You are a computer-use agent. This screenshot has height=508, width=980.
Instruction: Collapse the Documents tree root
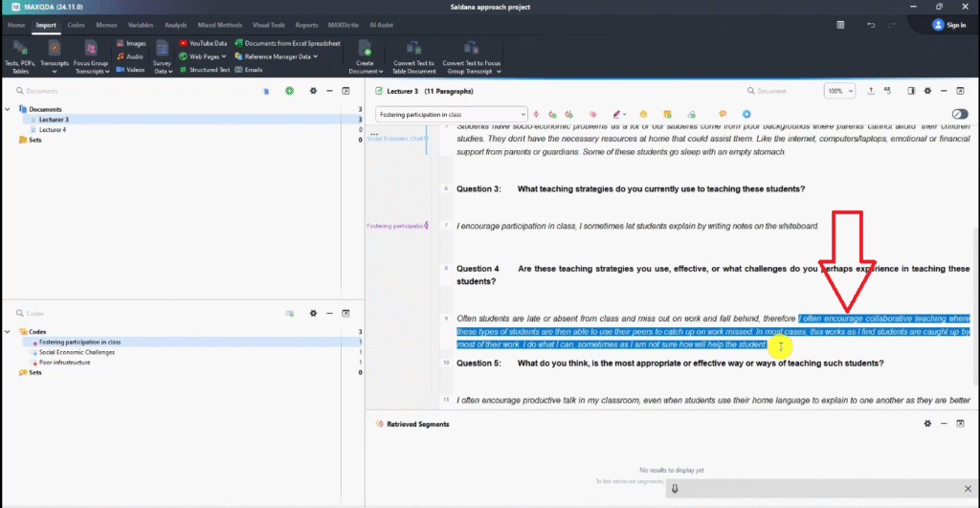point(9,109)
